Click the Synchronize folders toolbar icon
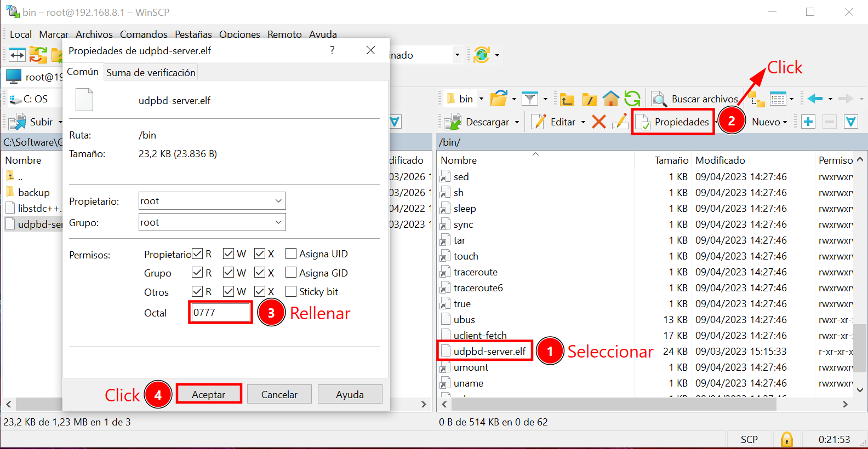Image resolution: width=868 pixels, height=449 pixels. pyautogui.click(x=38, y=55)
